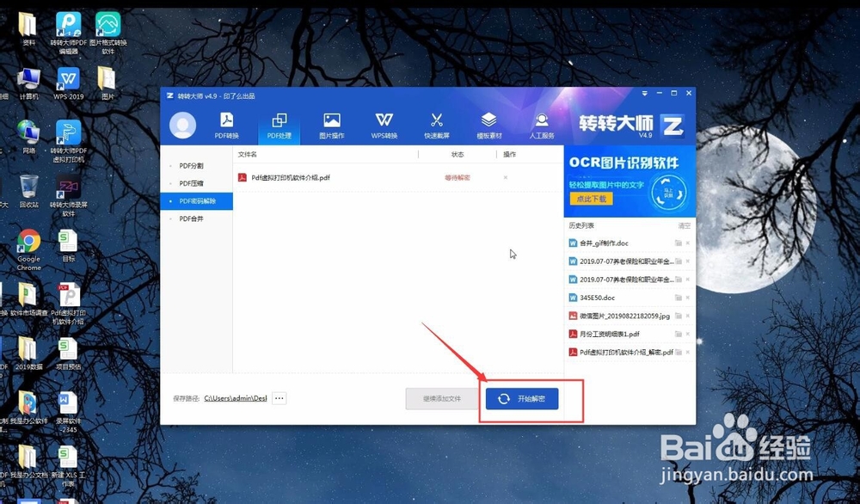This screenshot has height=504, width=860.
Task: Open folder for 月份工资明细表1.pdf entry
Action: [x=678, y=334]
